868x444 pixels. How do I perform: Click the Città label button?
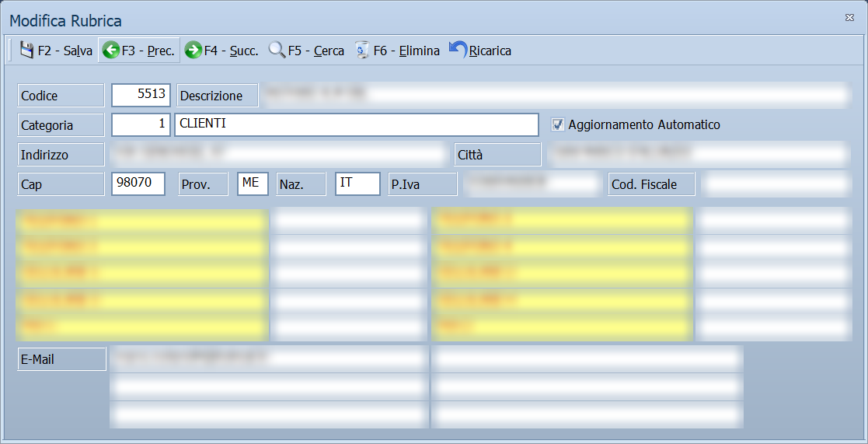coord(497,155)
